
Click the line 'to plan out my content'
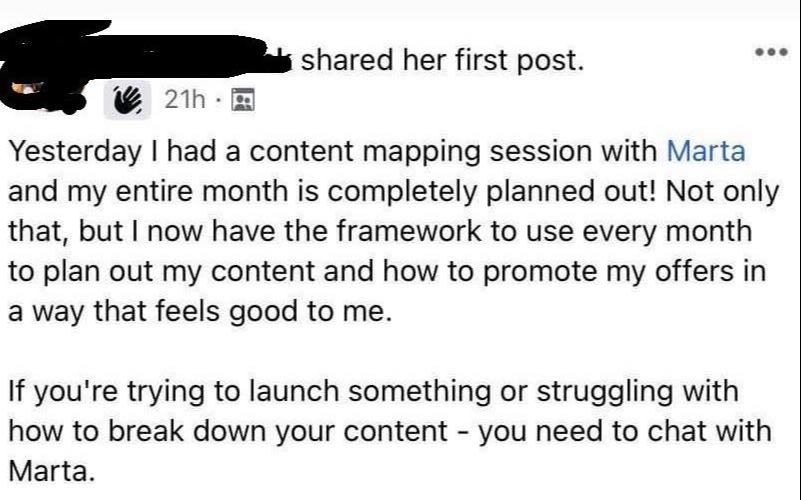387,272
